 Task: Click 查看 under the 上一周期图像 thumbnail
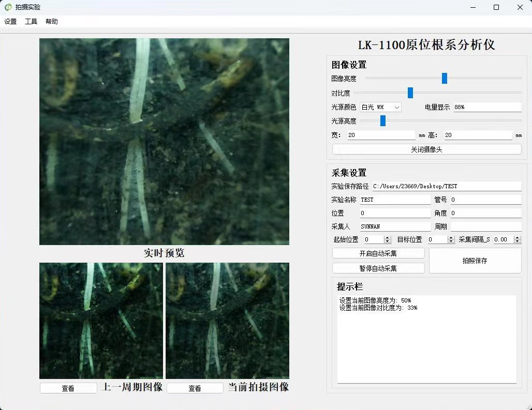[68, 388]
